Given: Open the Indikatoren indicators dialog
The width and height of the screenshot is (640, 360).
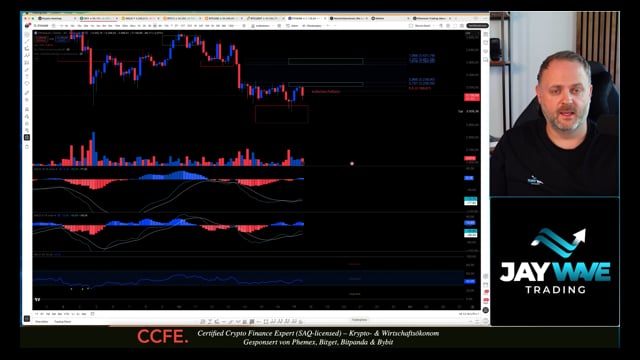Looking at the screenshot, I should pyautogui.click(x=261, y=26).
